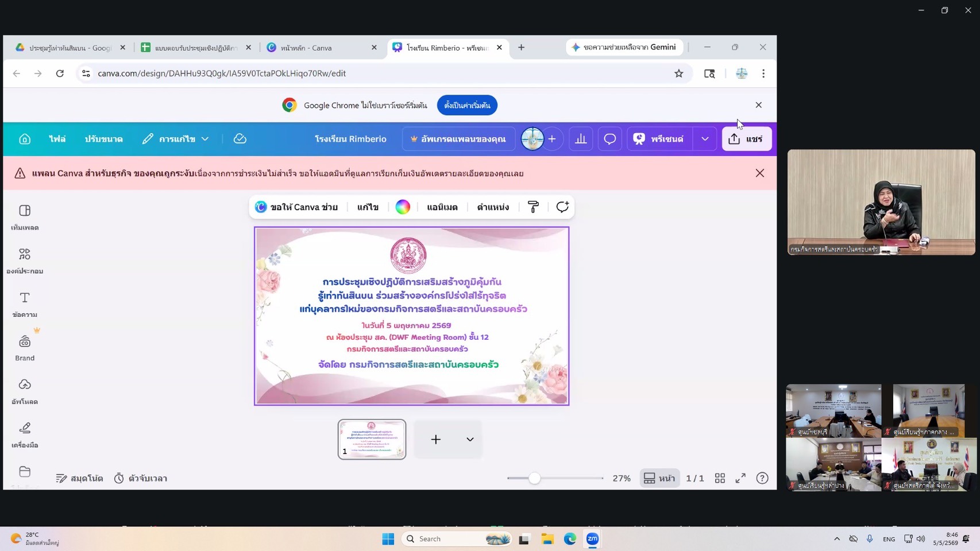The width and height of the screenshot is (980, 551).
Task: Select the Text tool in sidebar
Action: tap(24, 304)
